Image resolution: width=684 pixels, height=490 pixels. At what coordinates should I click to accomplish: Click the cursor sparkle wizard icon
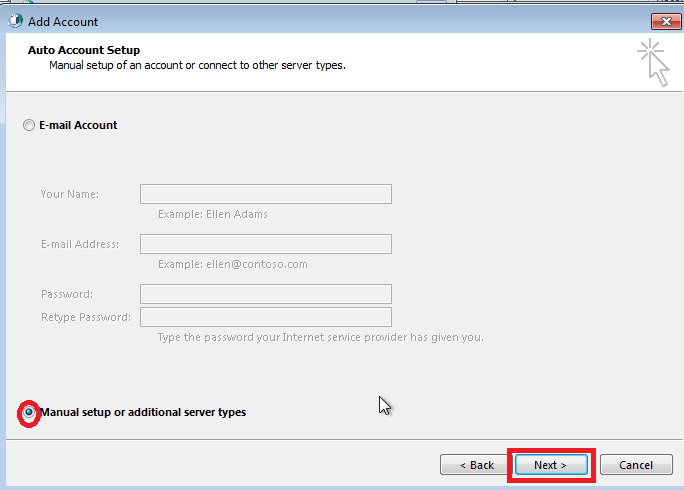coord(653,62)
